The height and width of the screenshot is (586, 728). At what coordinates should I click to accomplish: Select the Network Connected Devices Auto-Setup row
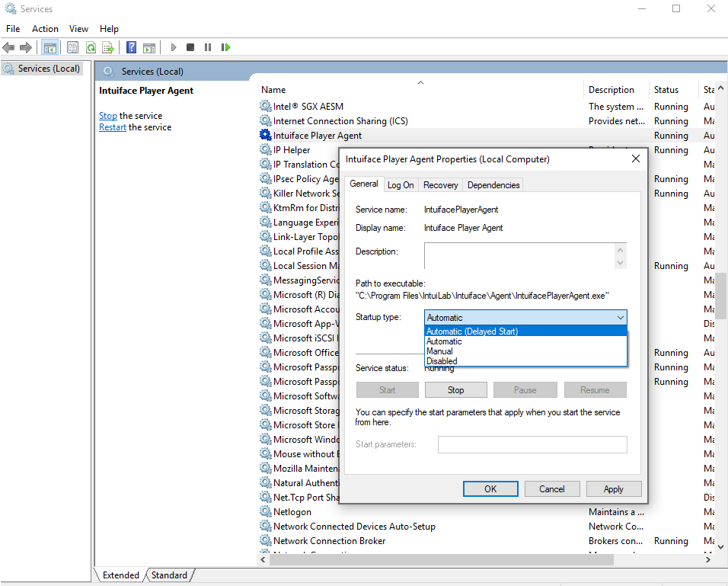click(x=485, y=526)
